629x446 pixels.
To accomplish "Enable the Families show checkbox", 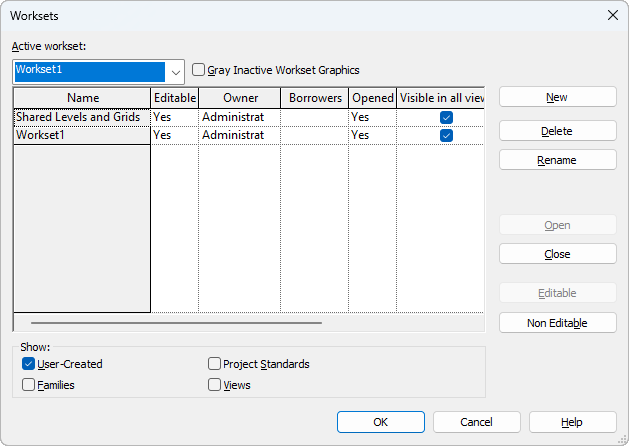I will point(29,384).
